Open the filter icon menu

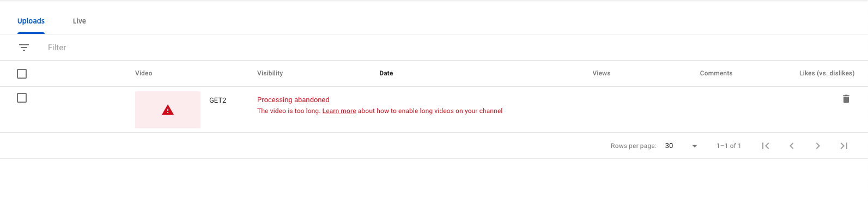[24, 48]
